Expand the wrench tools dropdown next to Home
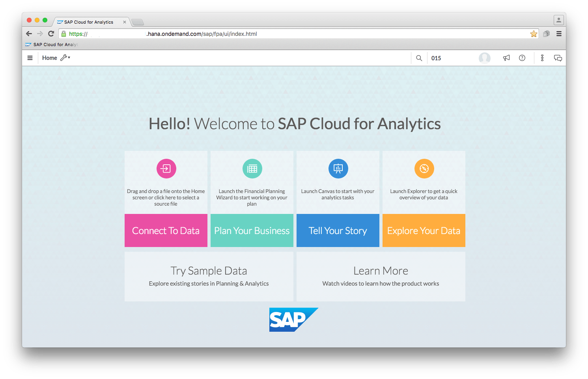588x379 pixels. 65,58
